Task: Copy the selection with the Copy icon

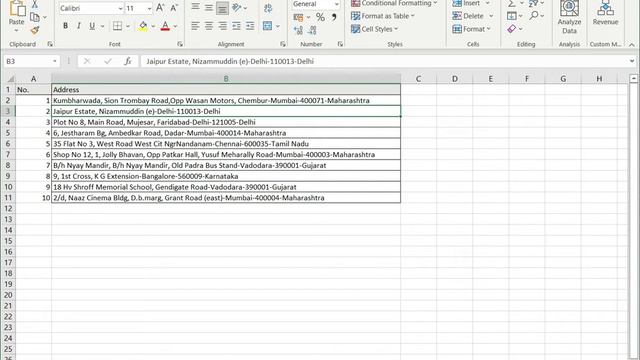Action: (35, 17)
